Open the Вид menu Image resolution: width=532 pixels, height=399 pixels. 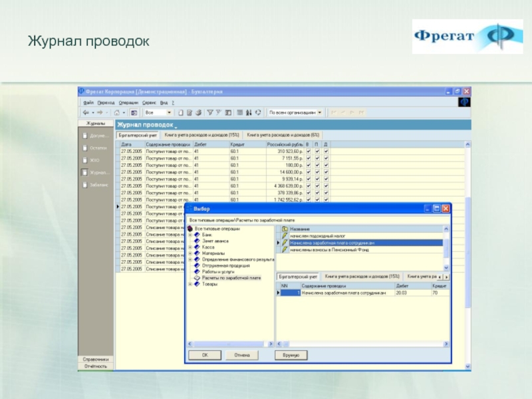click(x=164, y=102)
